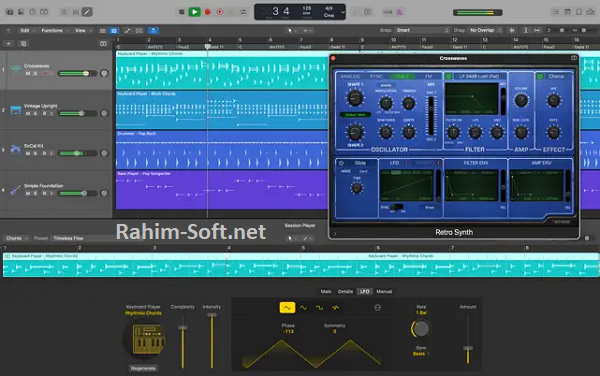Switch to list view button beside View
This screenshot has height=376, width=600.
pos(103,31)
